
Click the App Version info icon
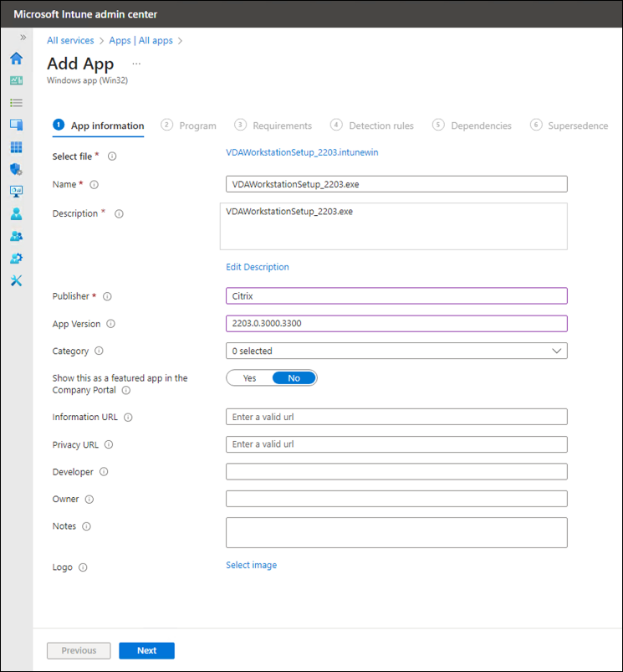point(111,324)
